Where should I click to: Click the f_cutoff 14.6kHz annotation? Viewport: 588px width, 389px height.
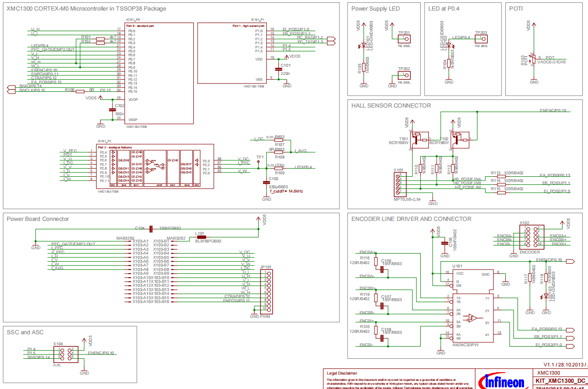pyautogui.click(x=286, y=191)
